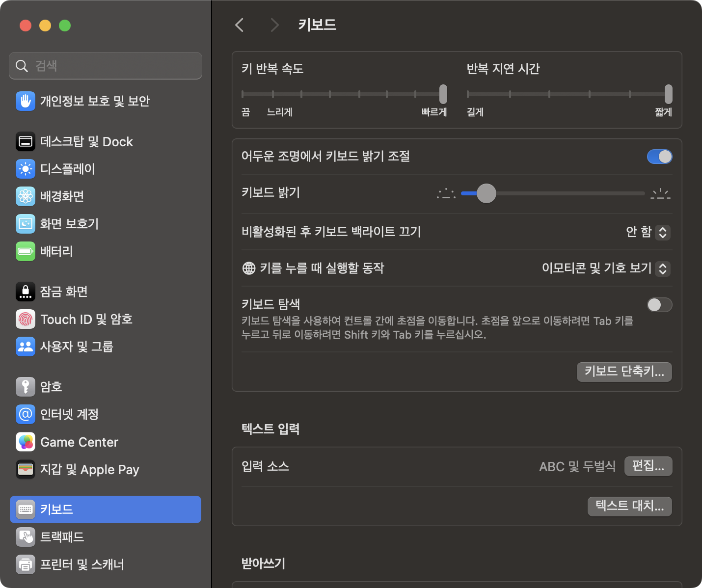Open the 배경화면 flower icon

tap(26, 196)
